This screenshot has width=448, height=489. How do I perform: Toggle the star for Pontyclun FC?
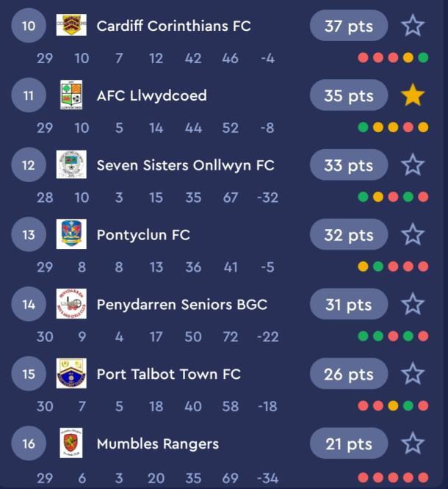click(x=413, y=234)
